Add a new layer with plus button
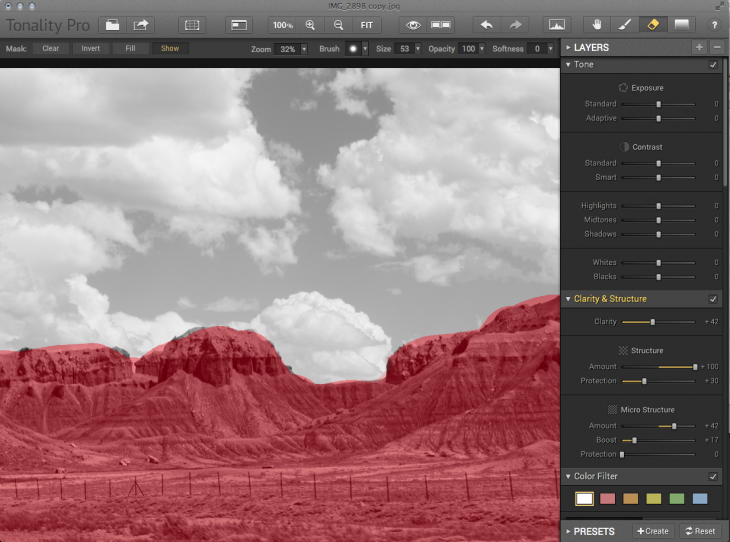Image resolution: width=730 pixels, height=542 pixels. pos(699,47)
